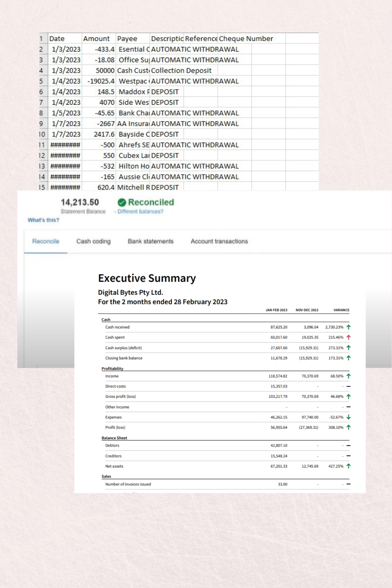Click the Number of invoices issued value 33.00
The height and width of the screenshot is (588, 392).
pos(283,484)
